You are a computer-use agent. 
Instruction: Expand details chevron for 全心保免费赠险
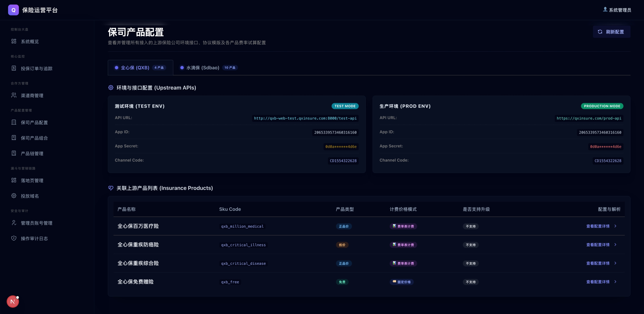click(x=615, y=282)
